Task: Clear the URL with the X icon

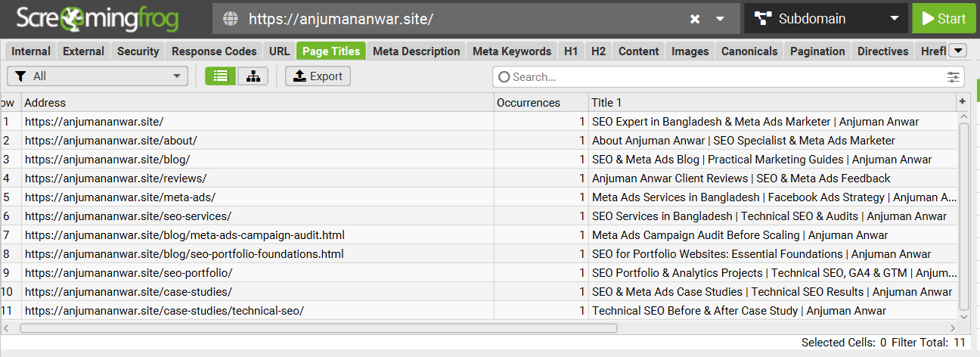Action: (695, 19)
